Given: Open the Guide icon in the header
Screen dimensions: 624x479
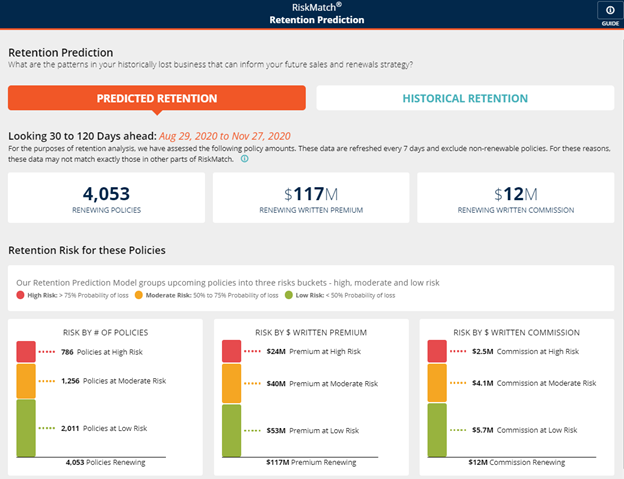Looking at the screenshot, I should (609, 14).
